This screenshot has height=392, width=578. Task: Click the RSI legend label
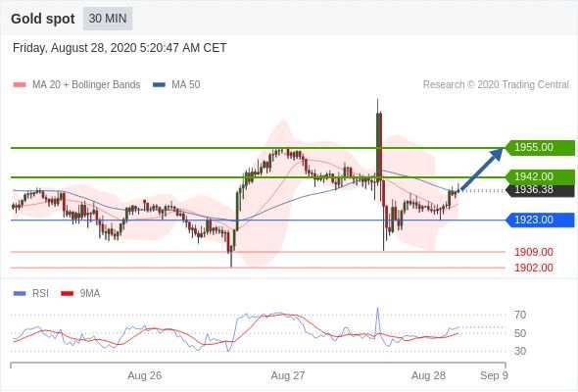click(40, 294)
